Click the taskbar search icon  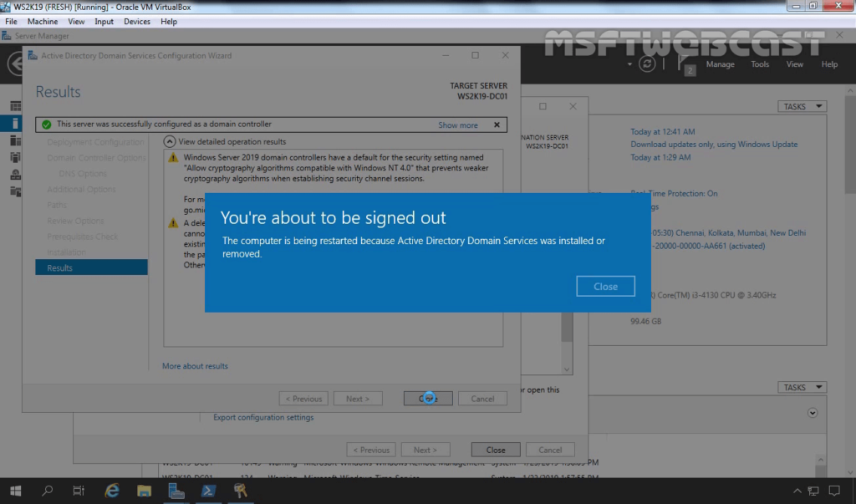[x=48, y=491]
